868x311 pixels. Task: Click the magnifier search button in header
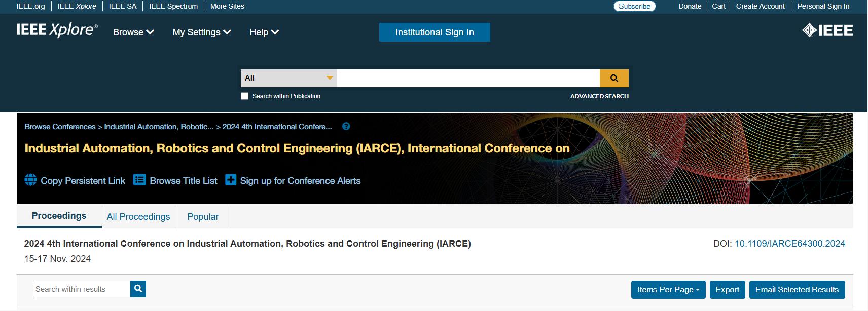613,78
